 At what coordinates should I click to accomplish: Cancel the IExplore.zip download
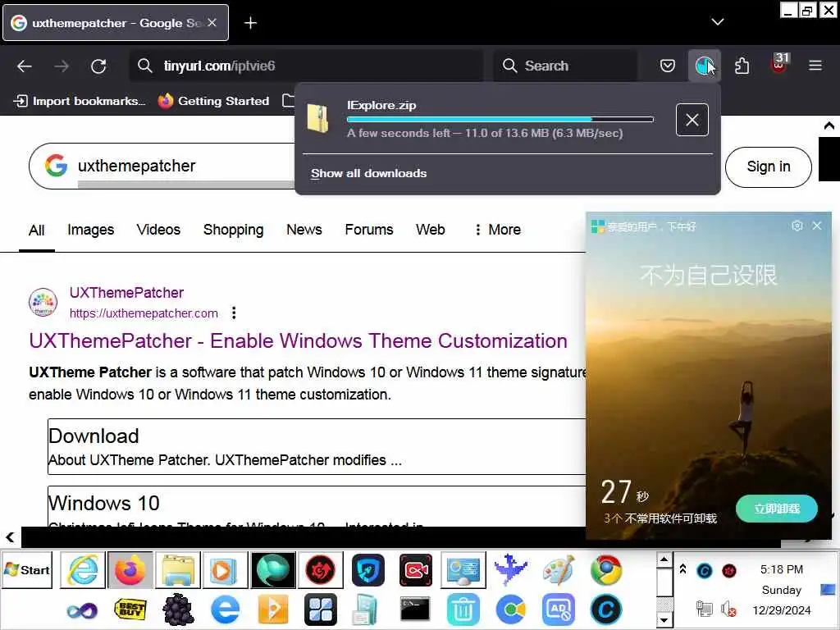[x=692, y=120]
